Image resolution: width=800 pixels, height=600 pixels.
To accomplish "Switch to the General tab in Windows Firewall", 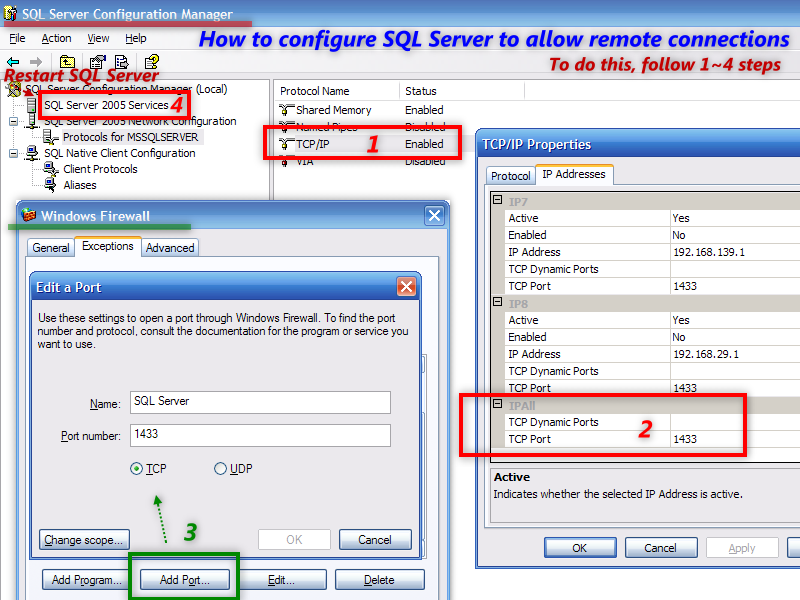I will tap(51, 247).
